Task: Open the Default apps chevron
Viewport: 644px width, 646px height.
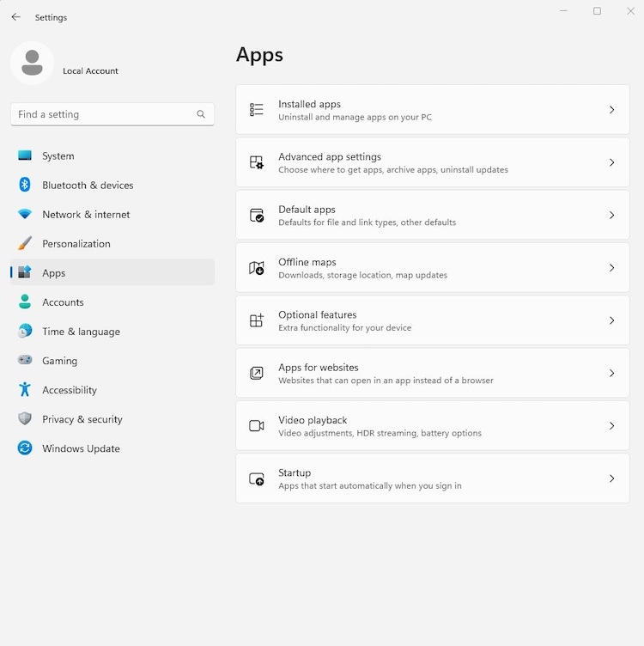Action: pyautogui.click(x=612, y=215)
